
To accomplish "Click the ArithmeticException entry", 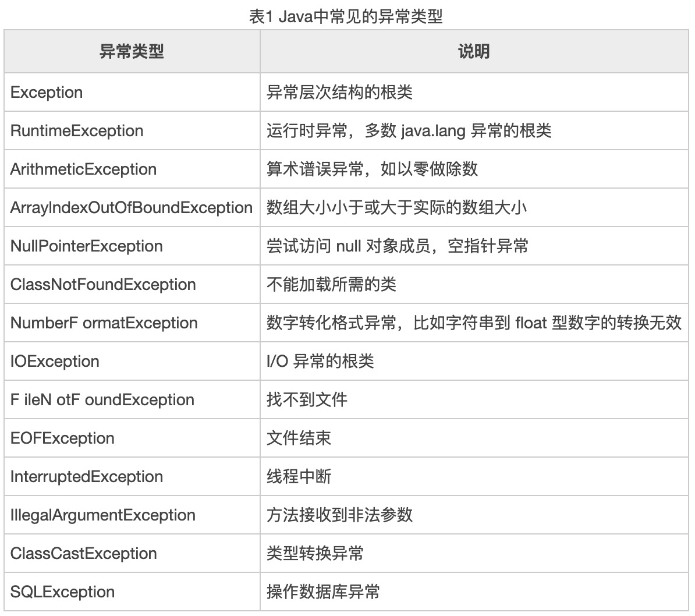I will tap(83, 169).
